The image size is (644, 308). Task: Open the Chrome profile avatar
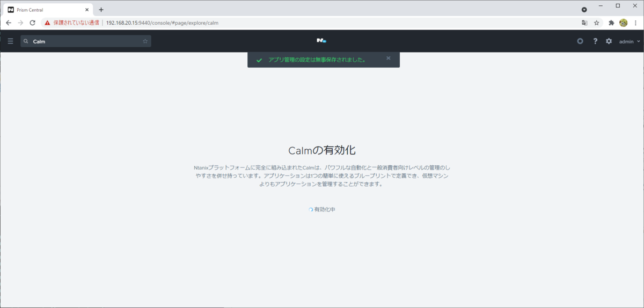click(623, 23)
